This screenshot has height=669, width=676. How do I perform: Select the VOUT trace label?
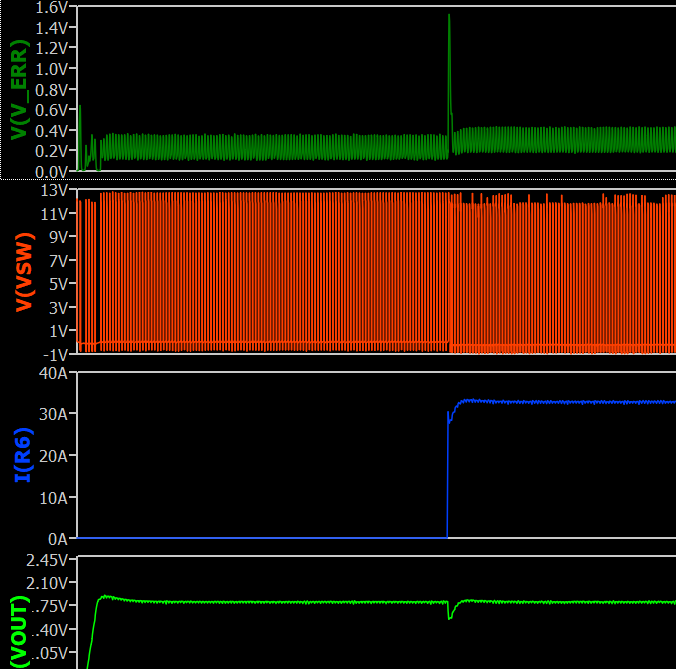19,632
